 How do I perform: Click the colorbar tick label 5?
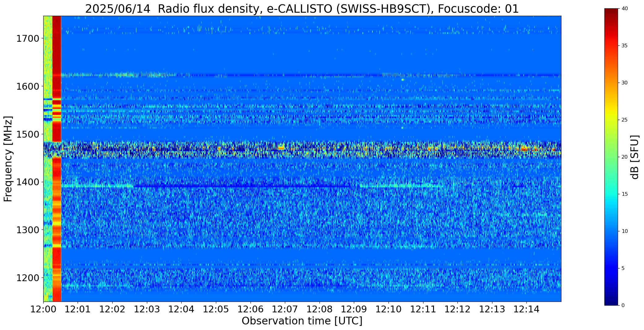tap(623, 268)
